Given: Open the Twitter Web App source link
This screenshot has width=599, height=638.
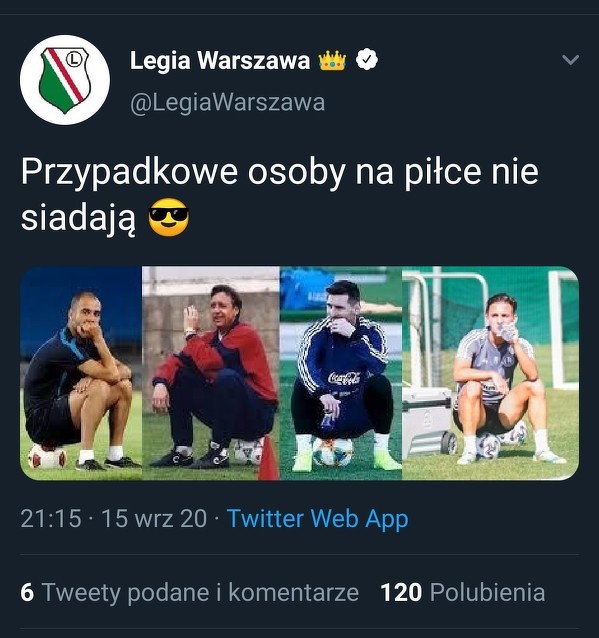Looking at the screenshot, I should 317,519.
